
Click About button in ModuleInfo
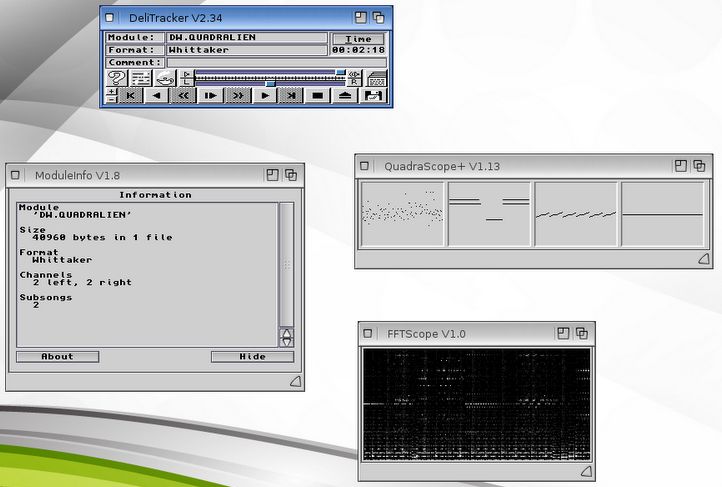pos(58,357)
